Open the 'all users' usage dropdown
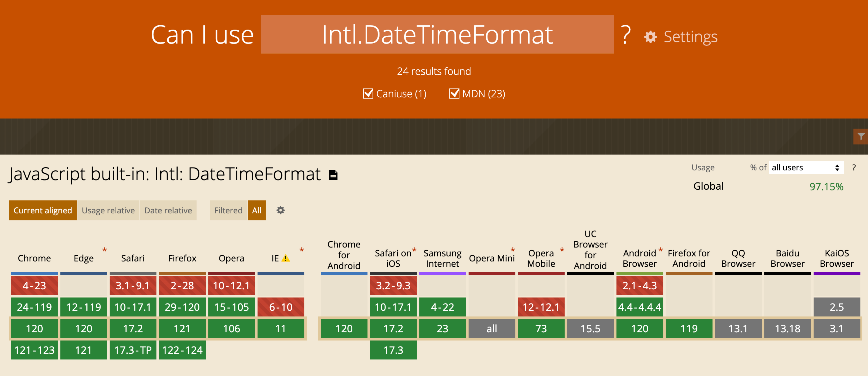The width and height of the screenshot is (868, 376). point(806,168)
